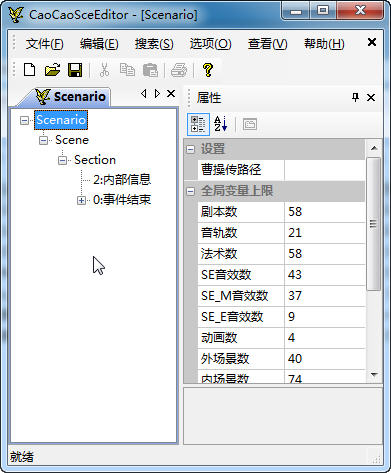Click the property grid scroll down arrow

point(374,375)
